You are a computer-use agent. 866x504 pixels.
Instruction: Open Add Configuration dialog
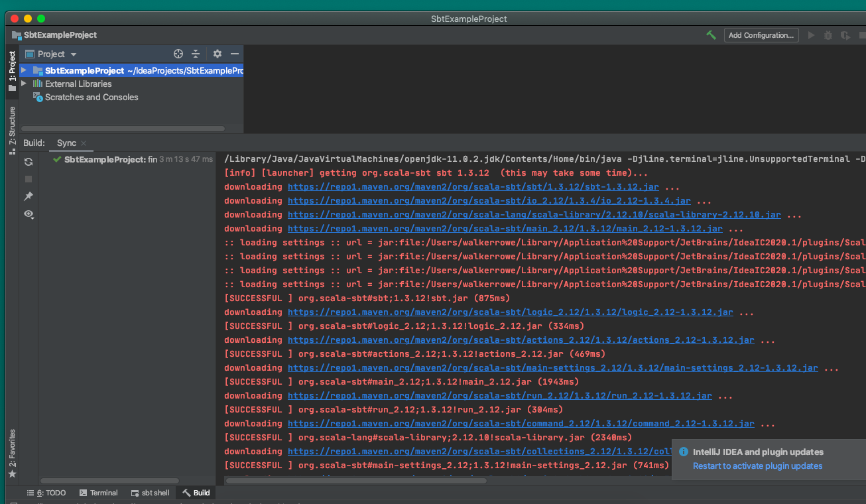point(761,34)
